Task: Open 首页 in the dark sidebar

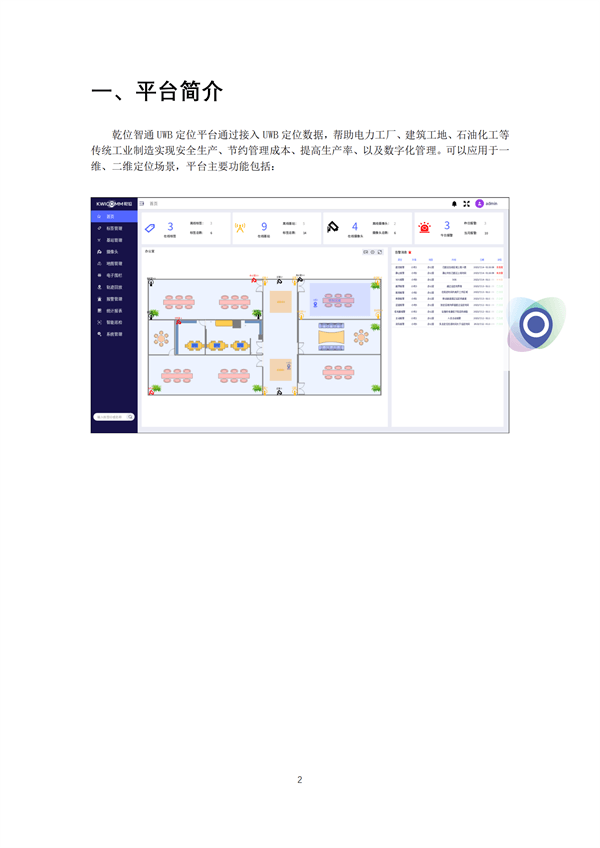Action: (114, 216)
